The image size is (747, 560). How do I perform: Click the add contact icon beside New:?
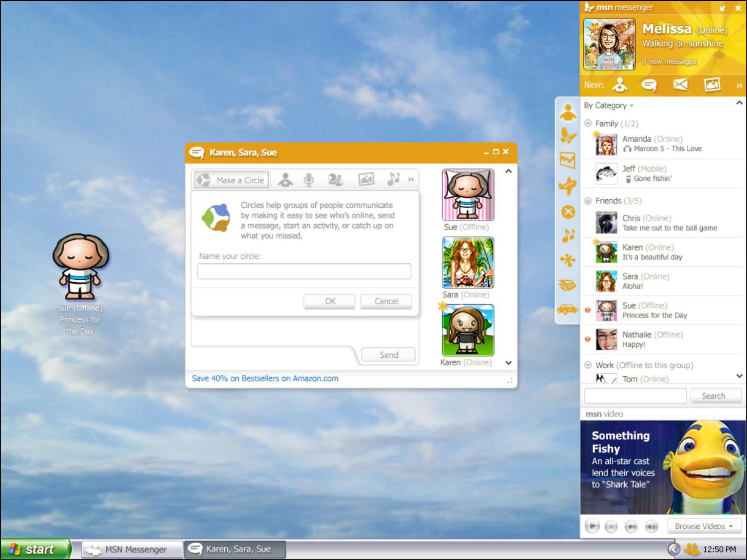[x=620, y=85]
